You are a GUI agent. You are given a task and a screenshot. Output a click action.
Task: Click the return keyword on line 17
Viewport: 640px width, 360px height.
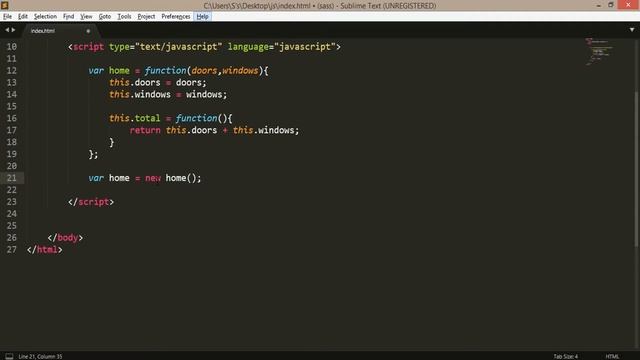[x=145, y=130]
